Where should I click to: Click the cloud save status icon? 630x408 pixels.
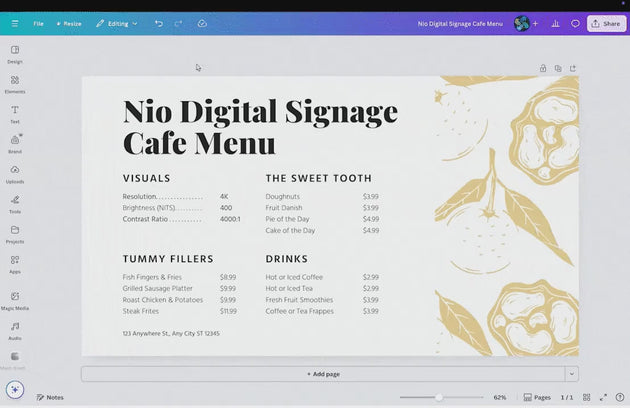coord(202,23)
